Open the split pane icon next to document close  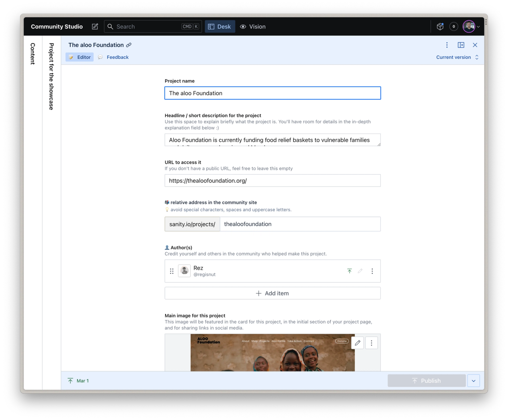461,45
